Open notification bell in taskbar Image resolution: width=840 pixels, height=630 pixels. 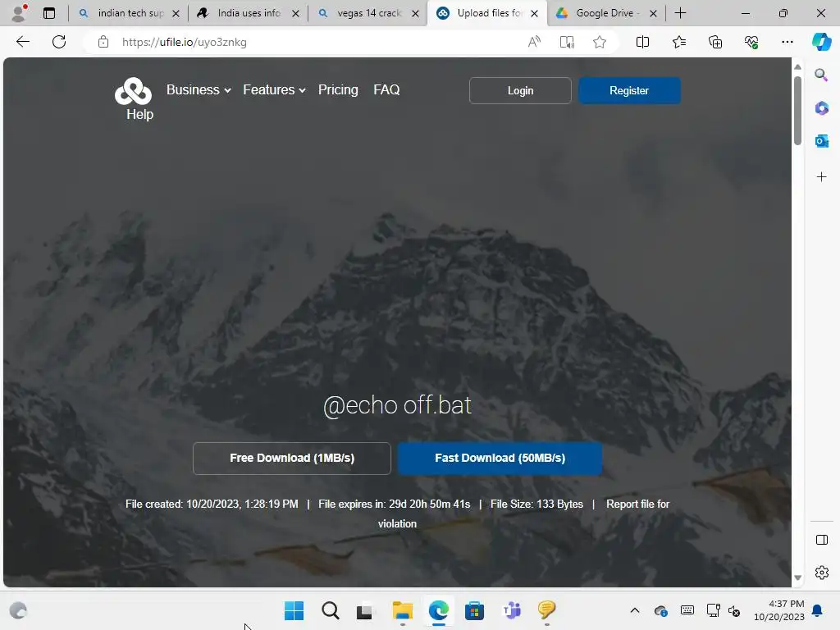(818, 610)
